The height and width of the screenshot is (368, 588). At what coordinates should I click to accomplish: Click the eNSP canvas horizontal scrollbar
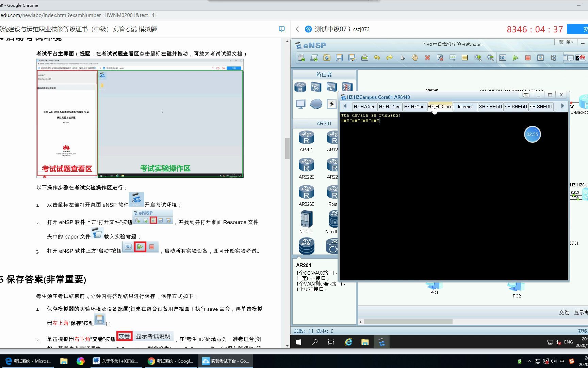point(408,322)
